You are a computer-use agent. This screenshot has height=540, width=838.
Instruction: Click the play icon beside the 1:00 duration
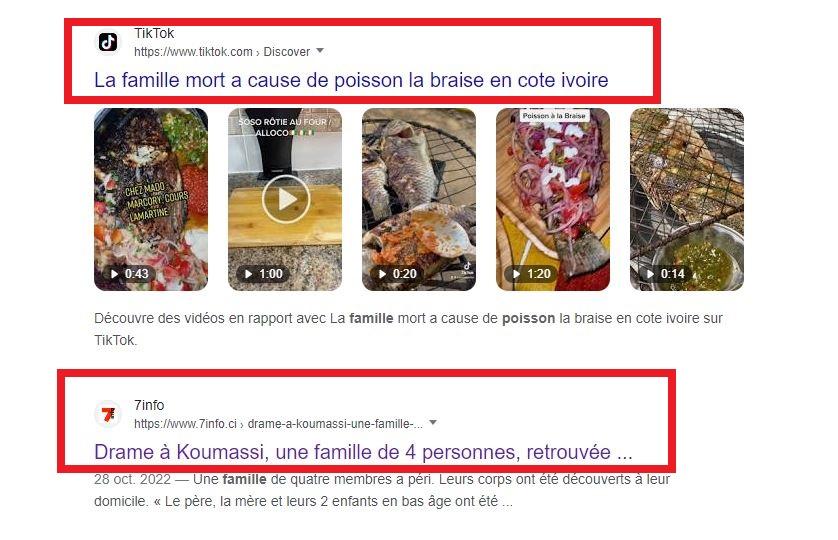tap(249, 274)
